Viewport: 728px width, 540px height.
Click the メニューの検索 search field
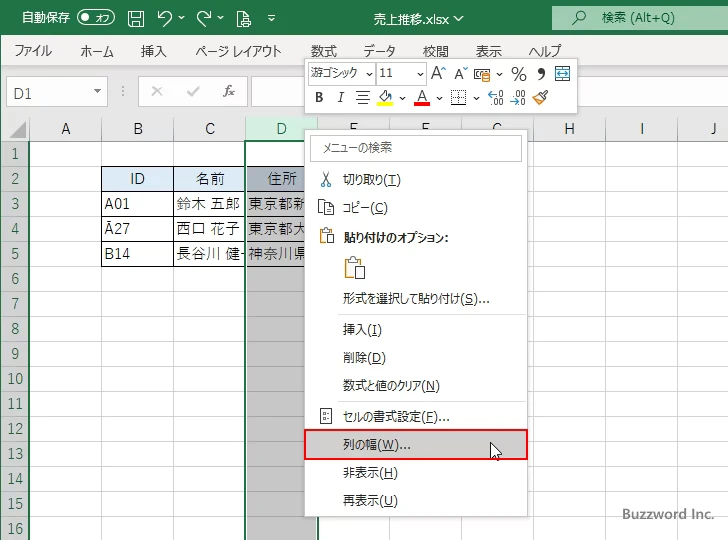(x=416, y=148)
